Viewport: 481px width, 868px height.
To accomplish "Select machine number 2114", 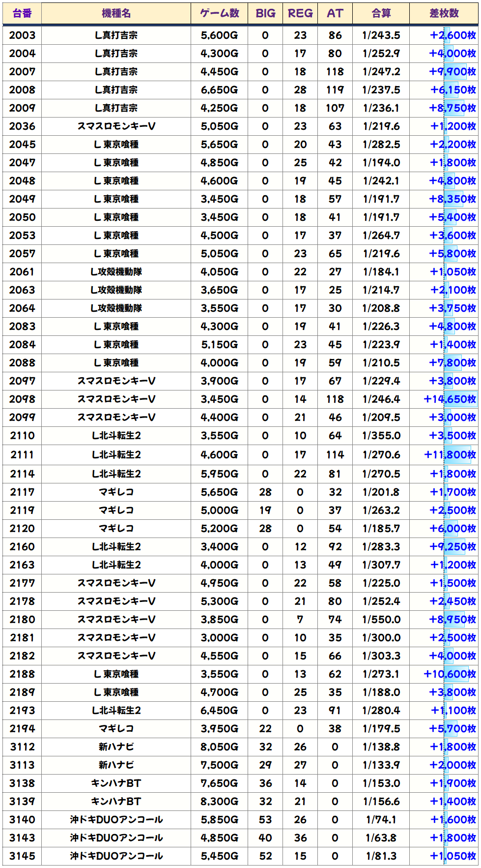I will [x=22, y=474].
